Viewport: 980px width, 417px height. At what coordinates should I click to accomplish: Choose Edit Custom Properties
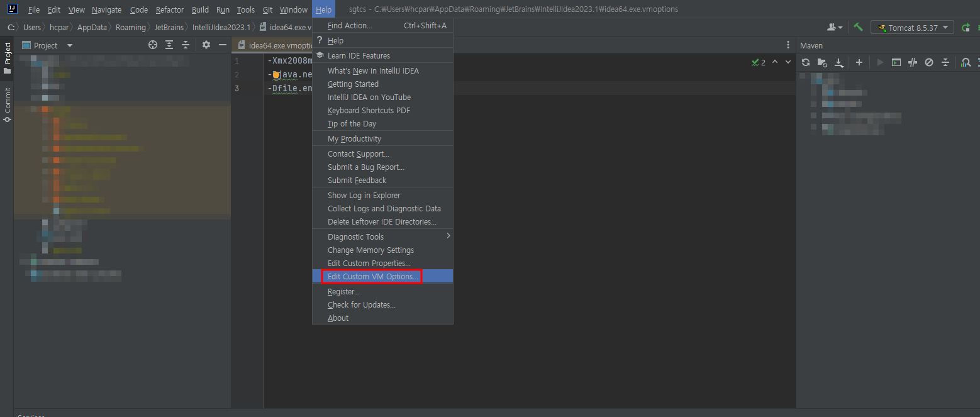click(382, 263)
